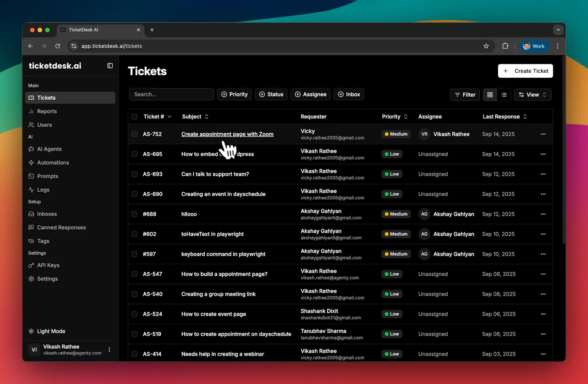Click the ticket search field
Screen dimensions: 588x384
(172, 94)
